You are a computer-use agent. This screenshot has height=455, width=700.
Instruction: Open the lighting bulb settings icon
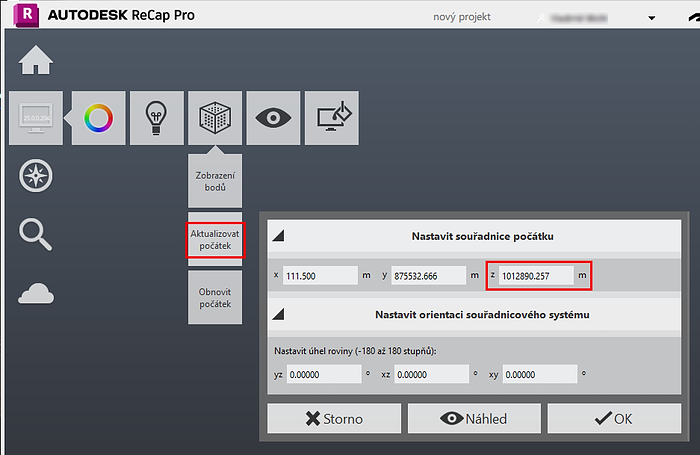pos(156,118)
